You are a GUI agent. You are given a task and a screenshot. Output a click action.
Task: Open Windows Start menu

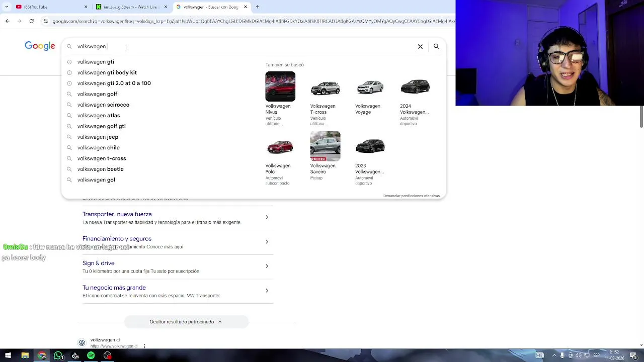click(8, 355)
